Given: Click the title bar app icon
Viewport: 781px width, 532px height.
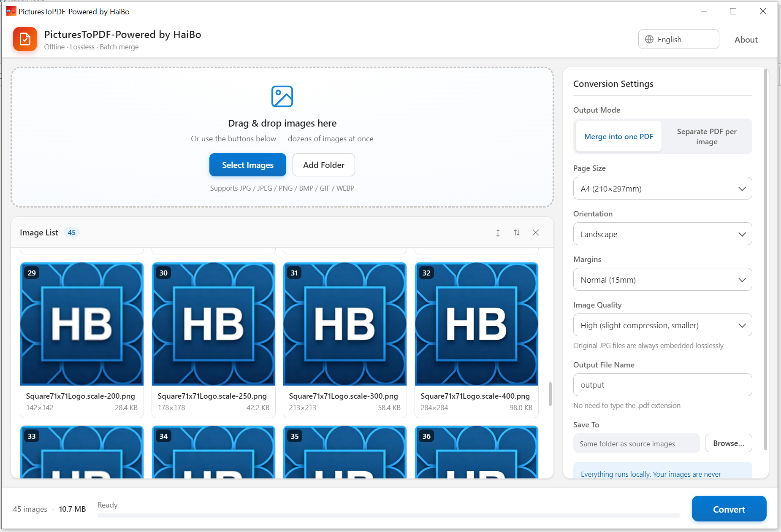Looking at the screenshot, I should coord(11,11).
